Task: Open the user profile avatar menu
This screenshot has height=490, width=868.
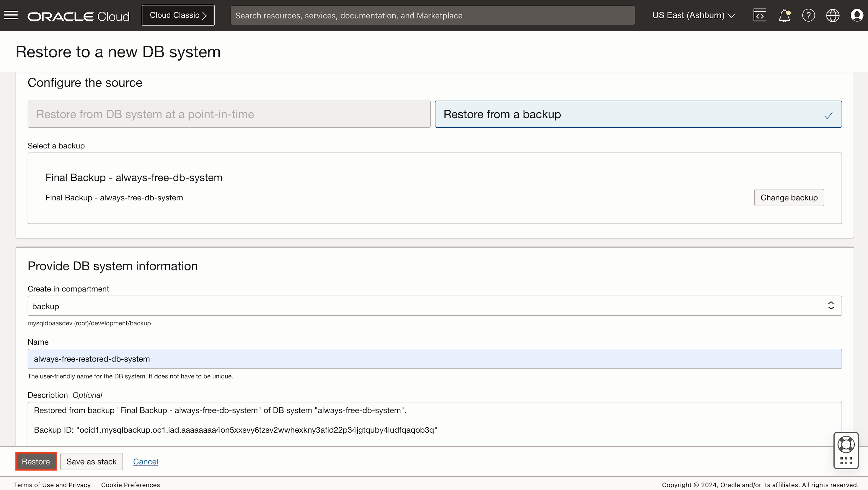Action: 856,15
